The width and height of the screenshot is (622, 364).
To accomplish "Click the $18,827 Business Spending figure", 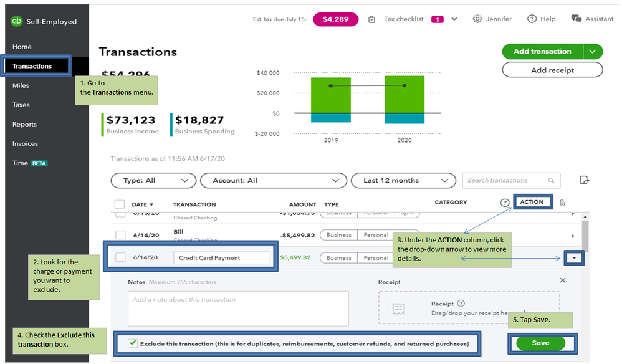I will tap(199, 120).
